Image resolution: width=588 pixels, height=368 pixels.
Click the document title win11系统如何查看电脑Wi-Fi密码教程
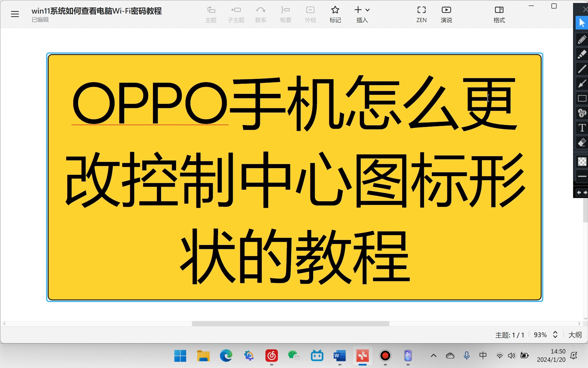pyautogui.click(x=96, y=11)
